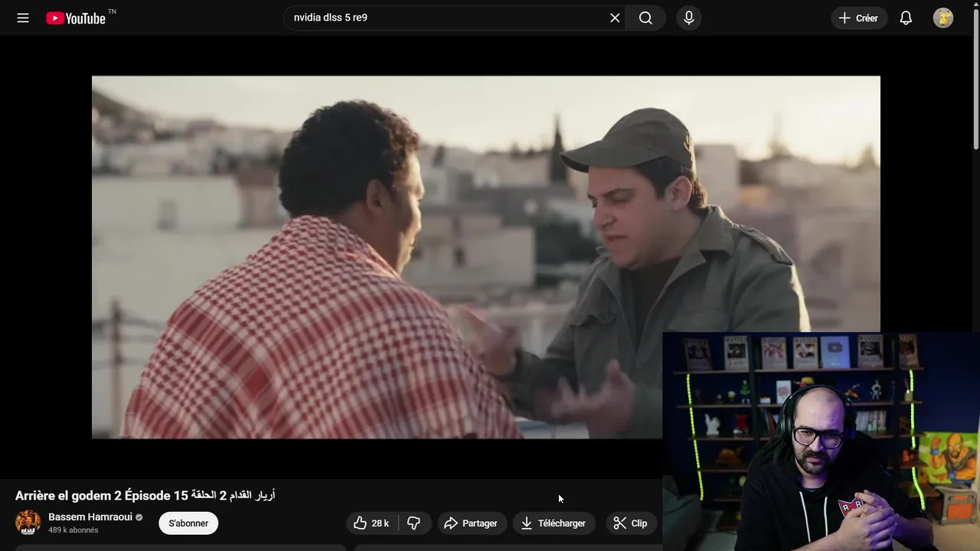
Task: Click the video title Arrière el godem 2 Épisode 15
Action: 145,496
